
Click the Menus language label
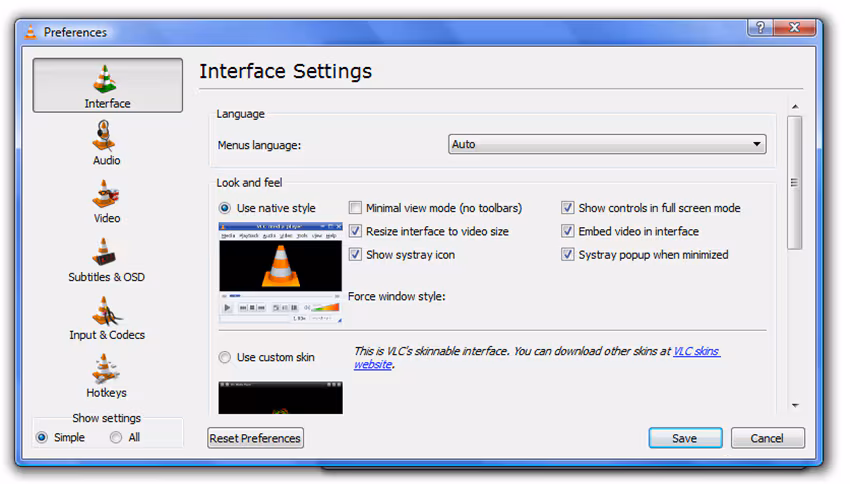(259, 145)
